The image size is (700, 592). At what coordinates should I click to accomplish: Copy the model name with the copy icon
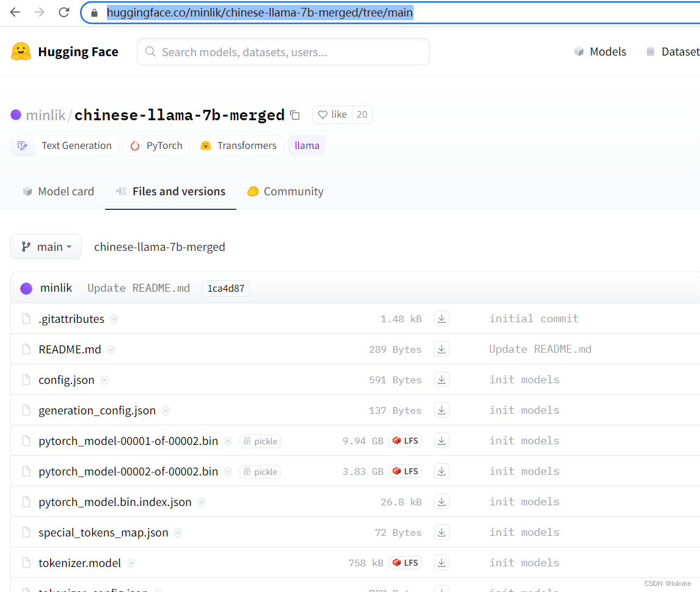[x=295, y=115]
